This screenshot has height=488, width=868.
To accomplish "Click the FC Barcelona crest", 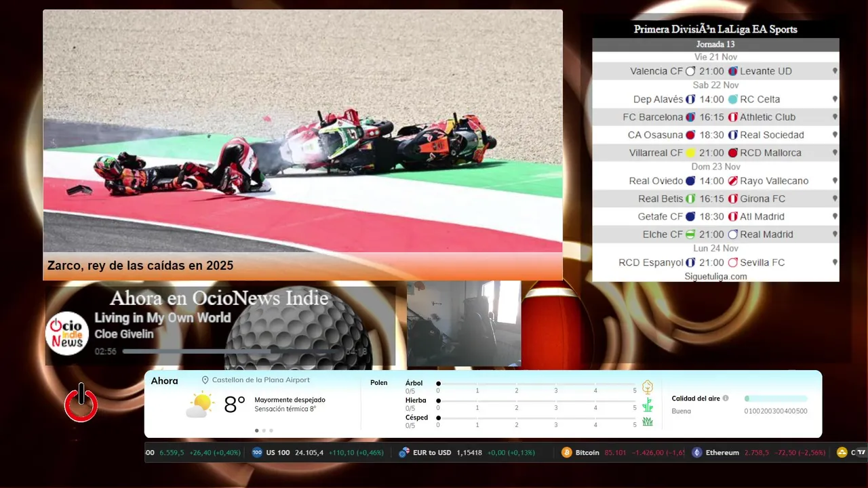I will (x=690, y=117).
